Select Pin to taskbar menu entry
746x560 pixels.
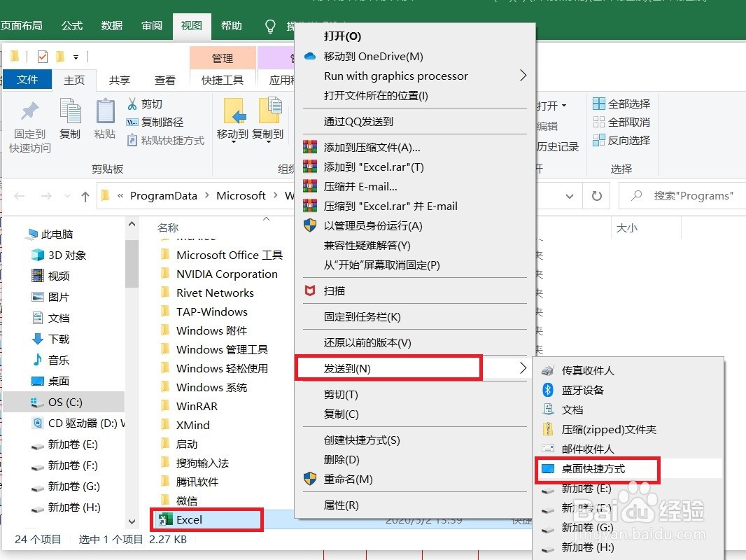click(415, 317)
